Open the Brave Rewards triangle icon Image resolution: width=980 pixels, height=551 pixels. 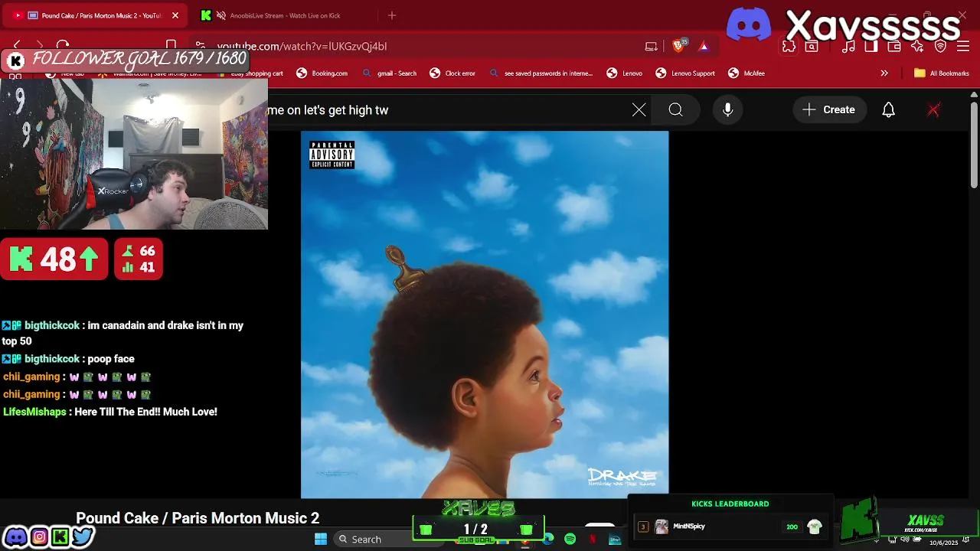point(704,47)
